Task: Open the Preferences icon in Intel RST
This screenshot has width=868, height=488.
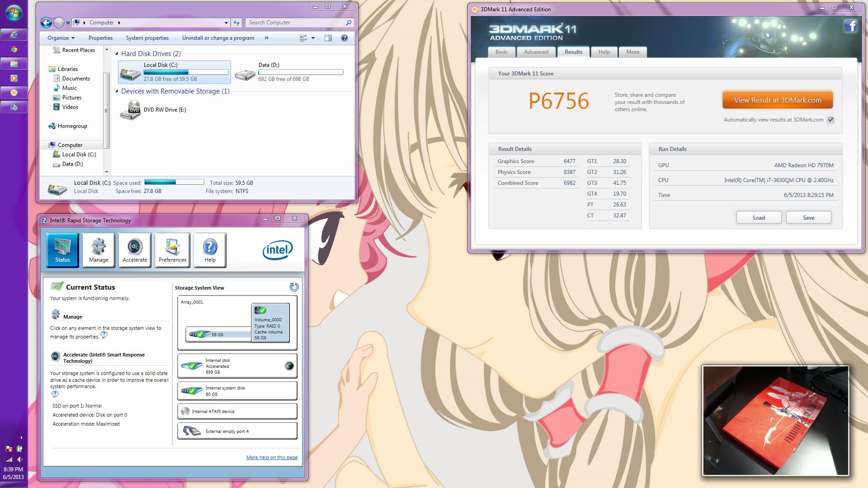Action: click(172, 250)
